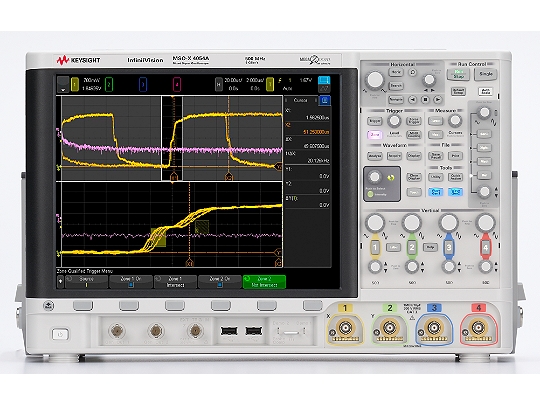The width and height of the screenshot is (540, 405).
Task: Click the large Horizontal scale knob
Action: (x=375, y=80)
